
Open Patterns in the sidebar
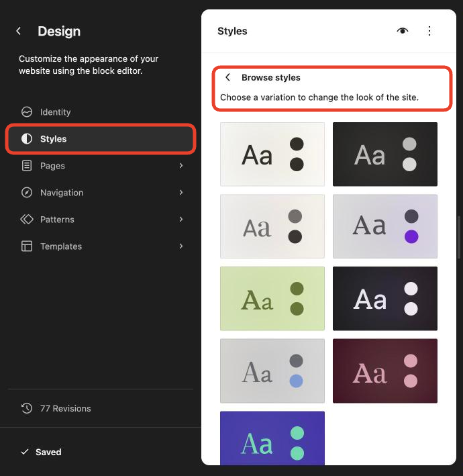click(101, 219)
